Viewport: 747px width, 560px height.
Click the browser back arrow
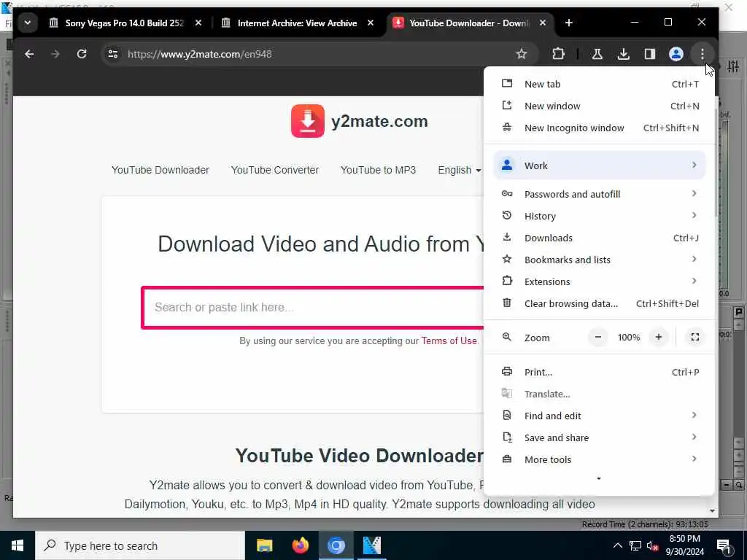29,54
